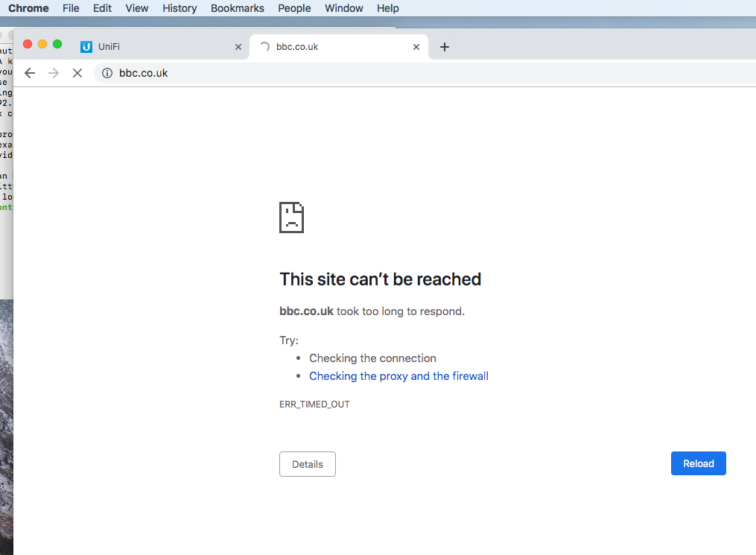Click the sad page error icon
Viewport: 756px width, 555px height.
click(x=292, y=218)
